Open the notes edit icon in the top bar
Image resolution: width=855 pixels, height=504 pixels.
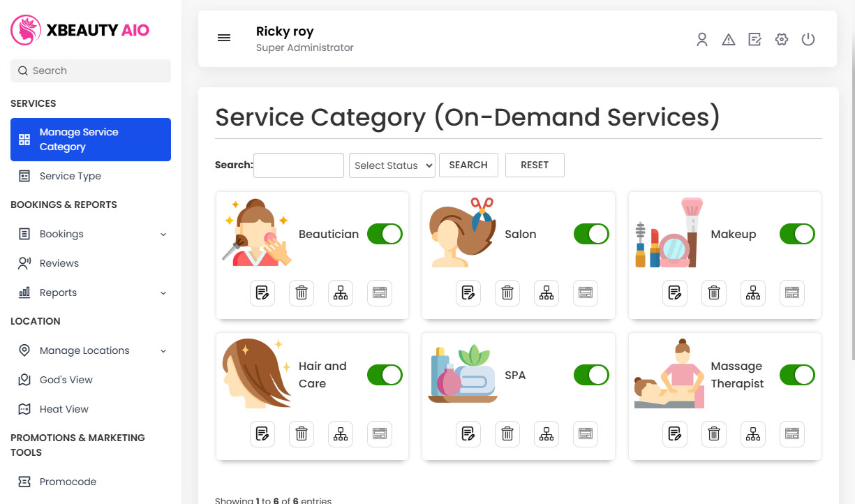[754, 40]
